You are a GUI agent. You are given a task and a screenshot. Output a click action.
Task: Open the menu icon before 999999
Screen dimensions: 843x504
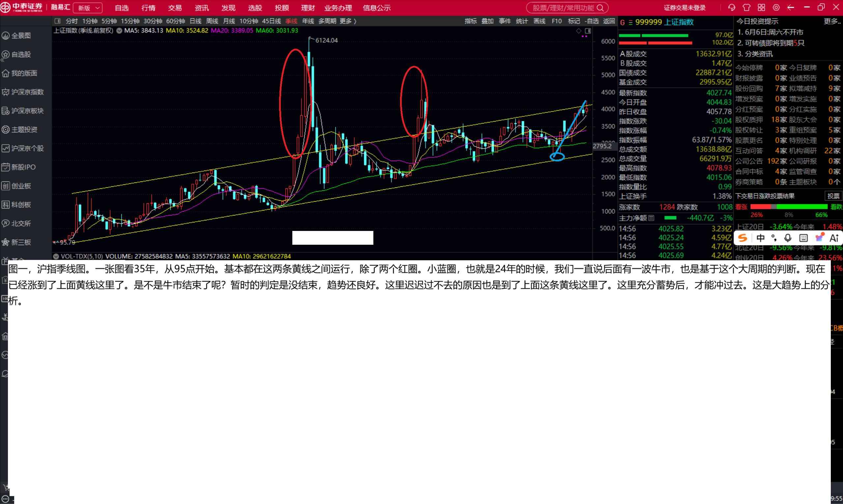[x=630, y=22]
